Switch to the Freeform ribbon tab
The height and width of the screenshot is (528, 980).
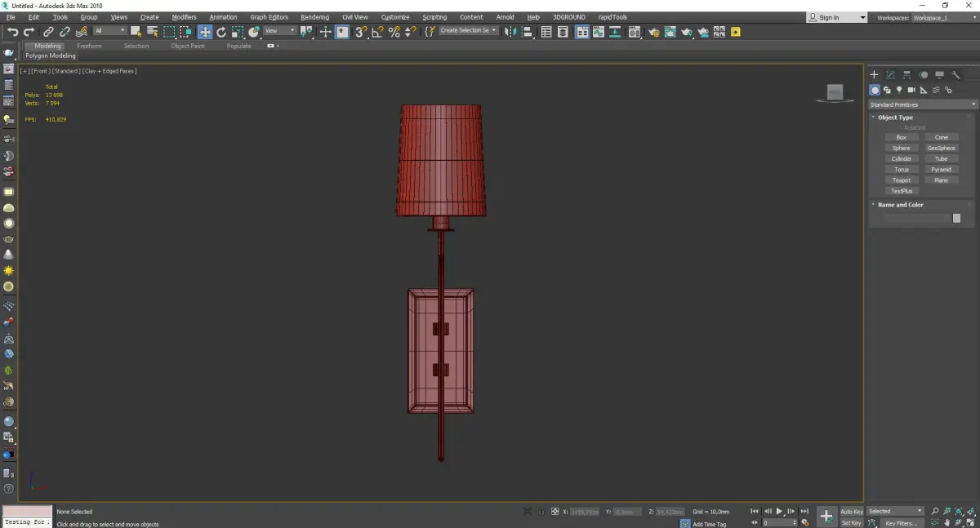tap(89, 46)
